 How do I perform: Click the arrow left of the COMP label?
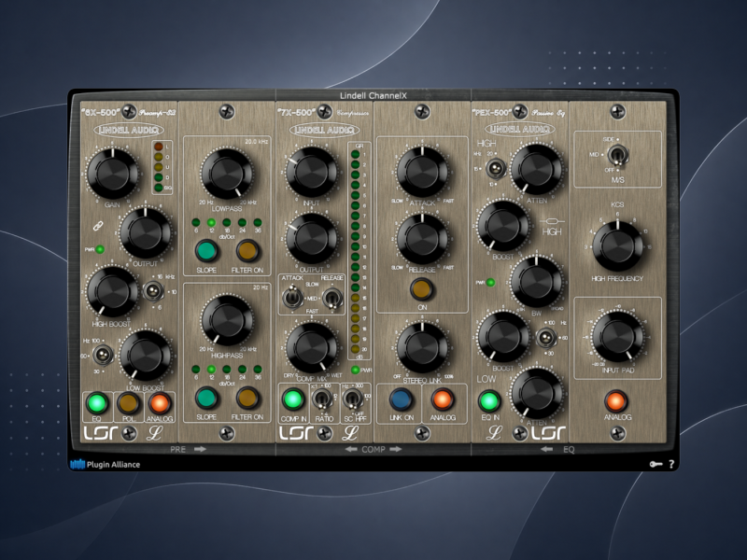[351, 449]
